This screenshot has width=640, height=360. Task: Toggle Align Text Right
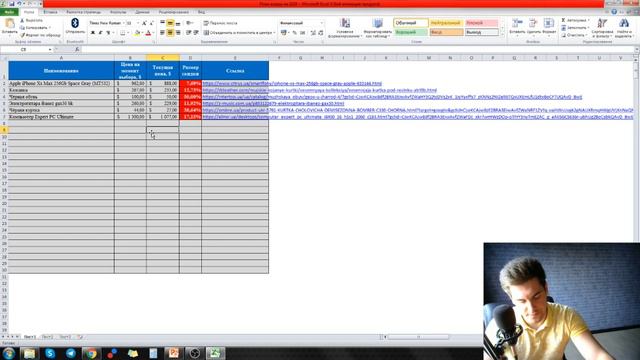point(178,32)
